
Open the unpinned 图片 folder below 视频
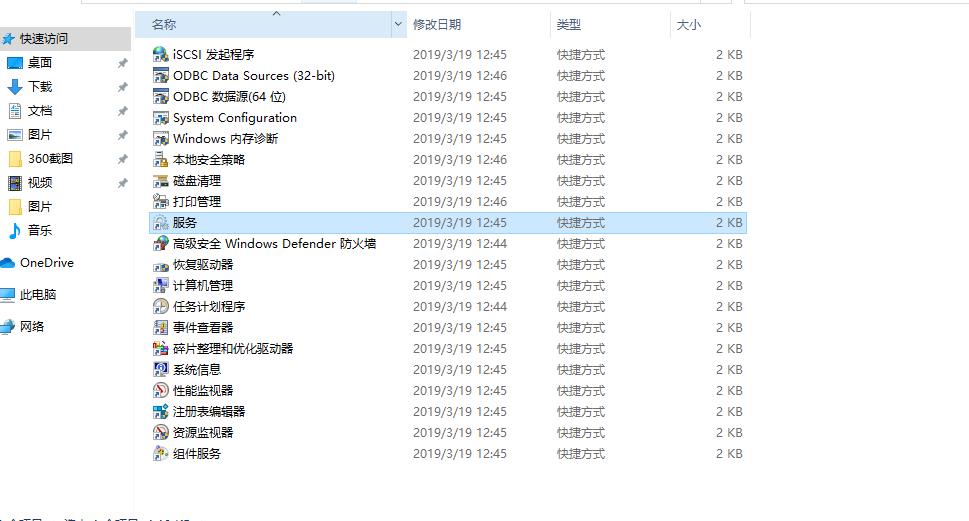(40, 206)
